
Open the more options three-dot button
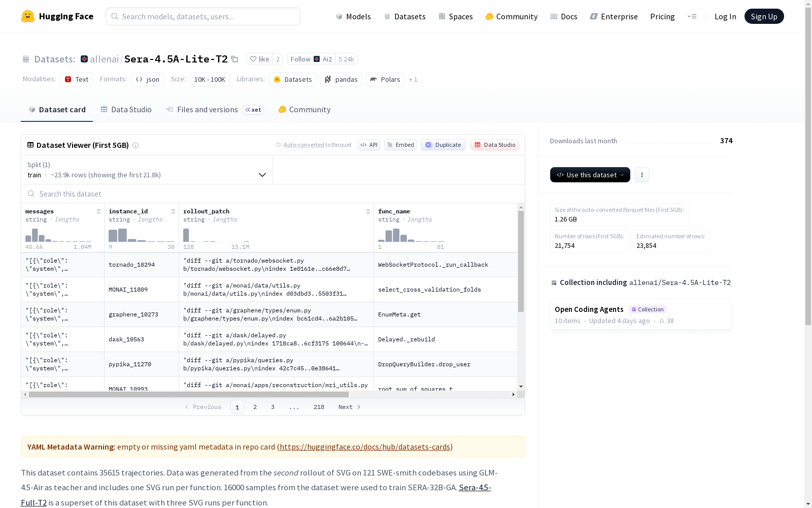(x=642, y=175)
